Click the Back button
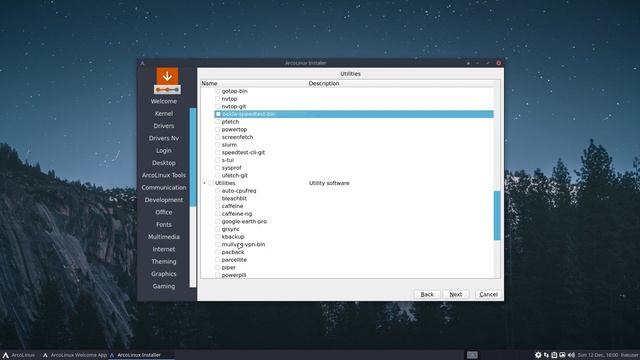 427,294
